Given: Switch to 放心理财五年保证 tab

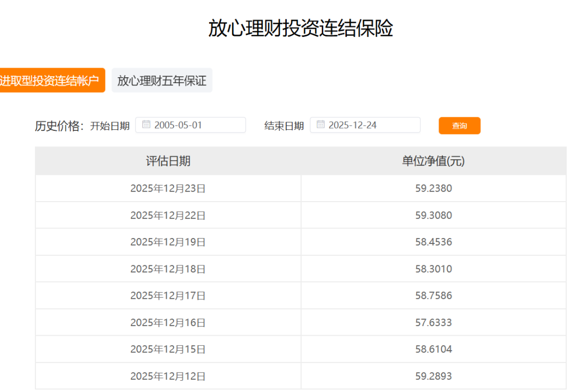Looking at the screenshot, I should click(x=162, y=80).
